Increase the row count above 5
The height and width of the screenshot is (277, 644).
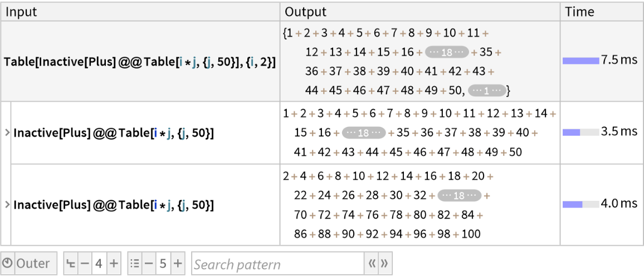pyautogui.click(x=177, y=264)
